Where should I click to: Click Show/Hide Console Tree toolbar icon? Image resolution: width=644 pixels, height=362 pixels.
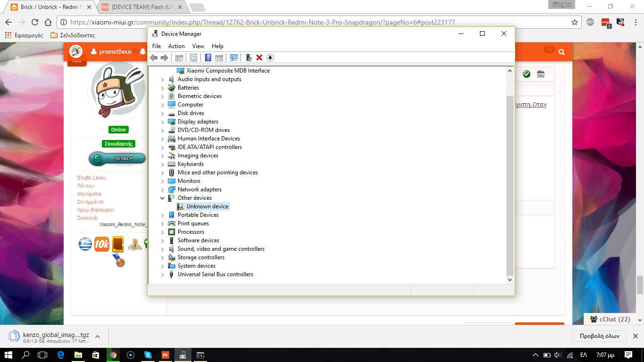coord(179,58)
